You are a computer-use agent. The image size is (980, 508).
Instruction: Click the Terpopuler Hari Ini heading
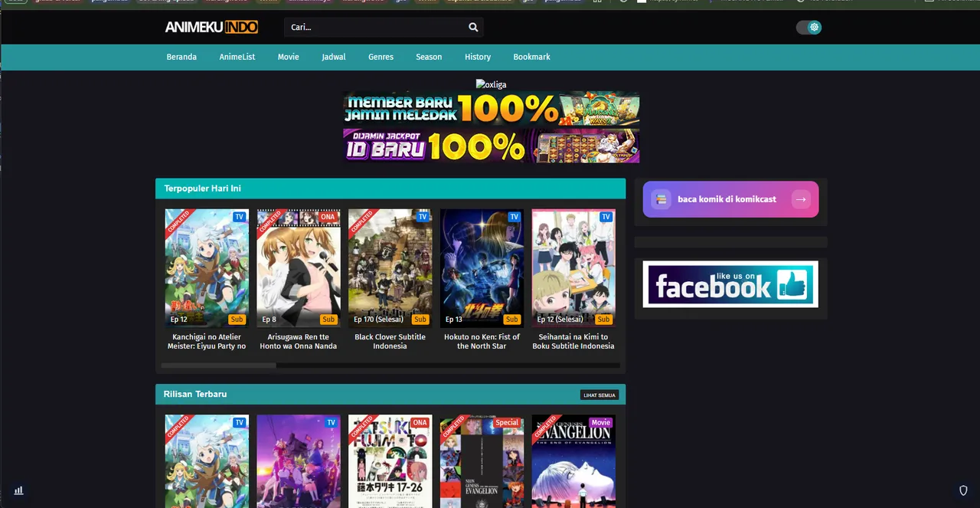coord(203,188)
